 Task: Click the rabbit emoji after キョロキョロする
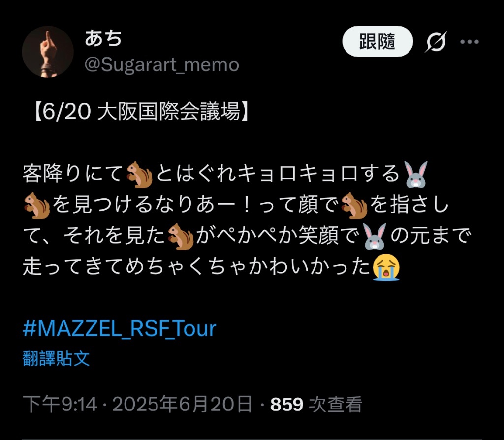416,174
